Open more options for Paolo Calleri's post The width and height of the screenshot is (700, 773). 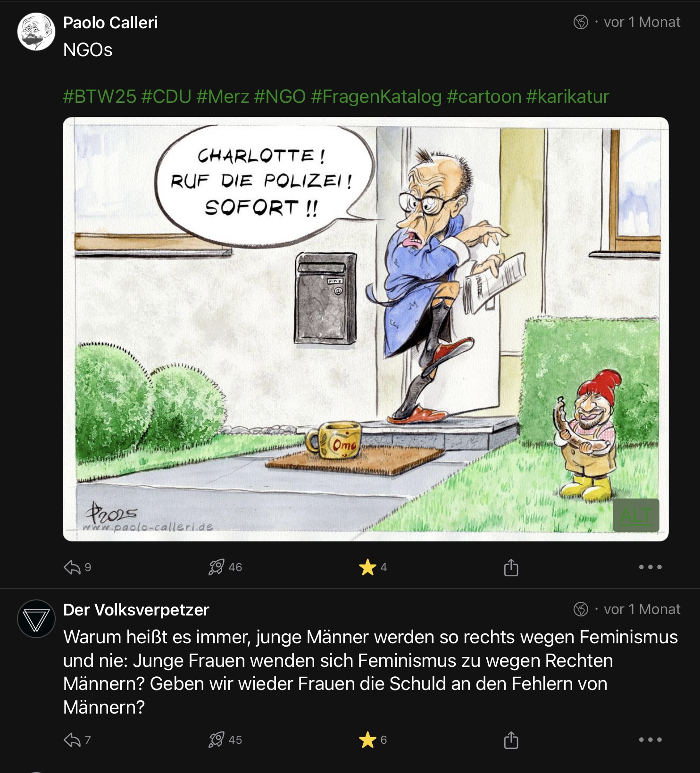pyautogui.click(x=650, y=567)
